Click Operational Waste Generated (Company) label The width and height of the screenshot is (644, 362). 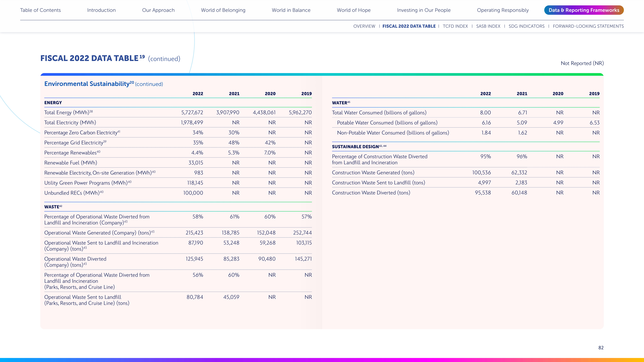[99, 233]
